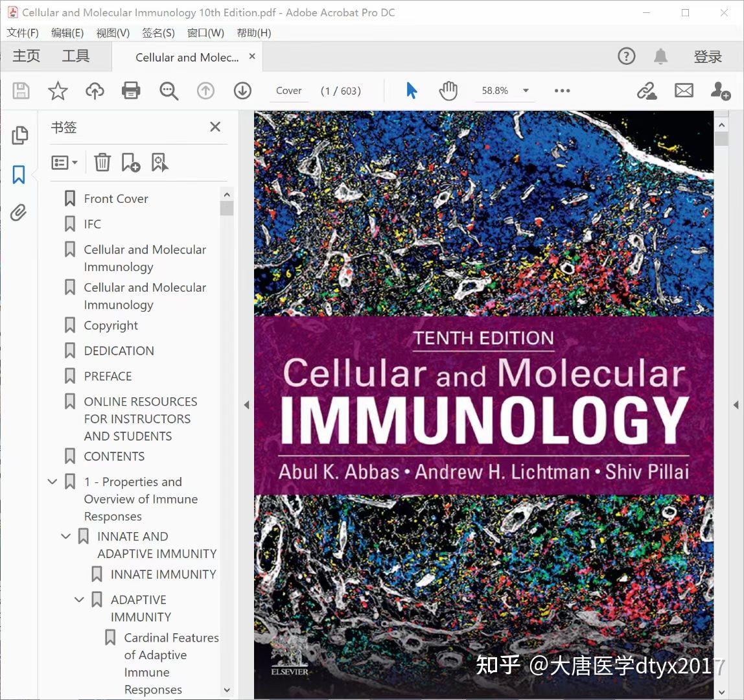Open the 文件(F) menu
The image size is (744, 700).
point(22,33)
